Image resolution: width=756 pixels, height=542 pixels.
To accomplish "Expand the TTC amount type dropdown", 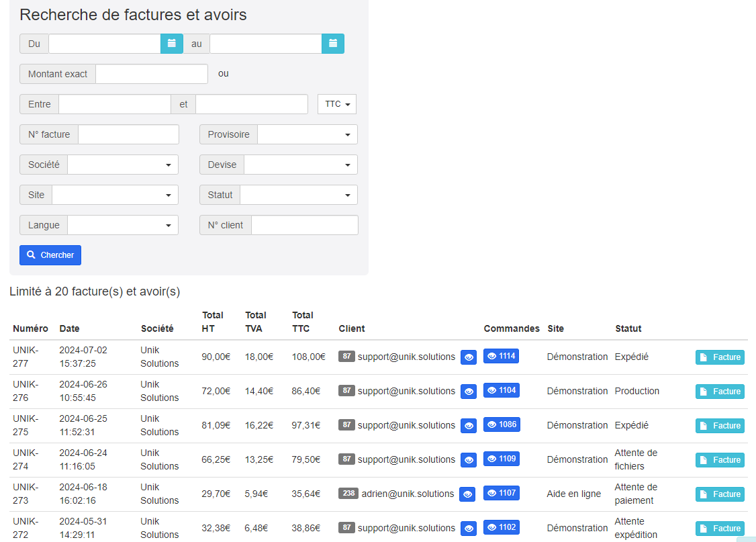I will [337, 104].
